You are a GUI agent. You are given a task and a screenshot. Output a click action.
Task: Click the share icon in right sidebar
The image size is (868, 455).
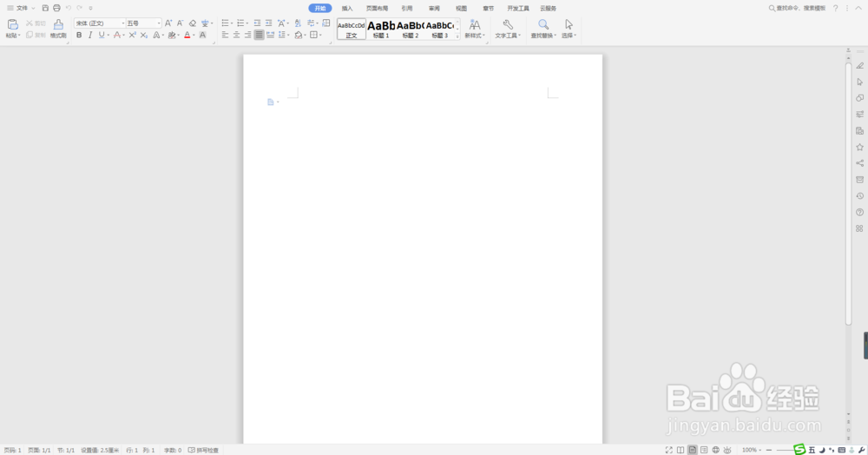tap(859, 163)
